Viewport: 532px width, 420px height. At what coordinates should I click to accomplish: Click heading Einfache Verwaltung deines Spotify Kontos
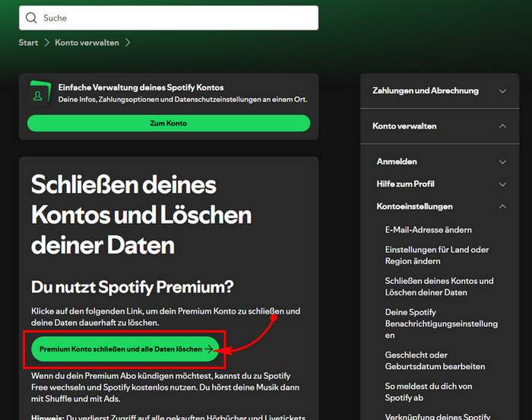(x=141, y=87)
